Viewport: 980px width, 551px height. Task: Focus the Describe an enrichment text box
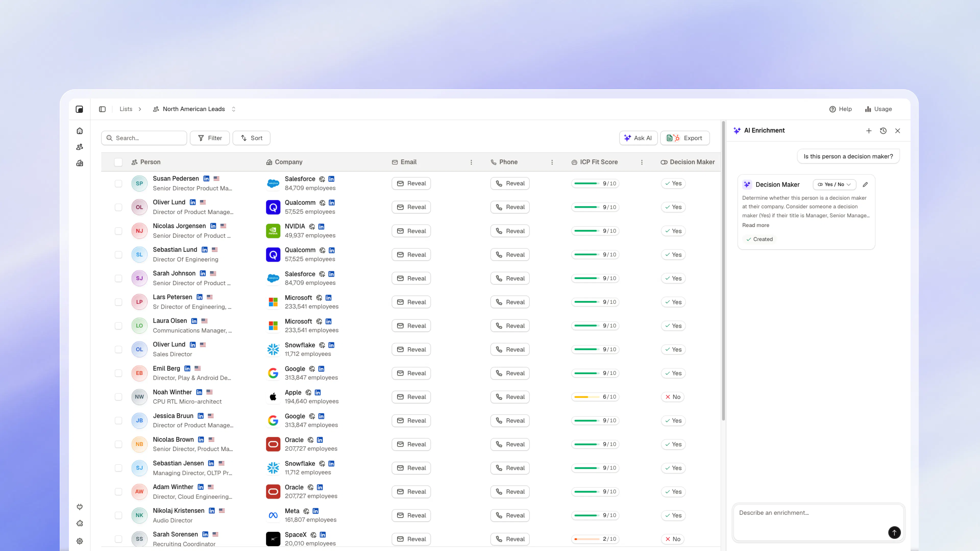[819, 522]
